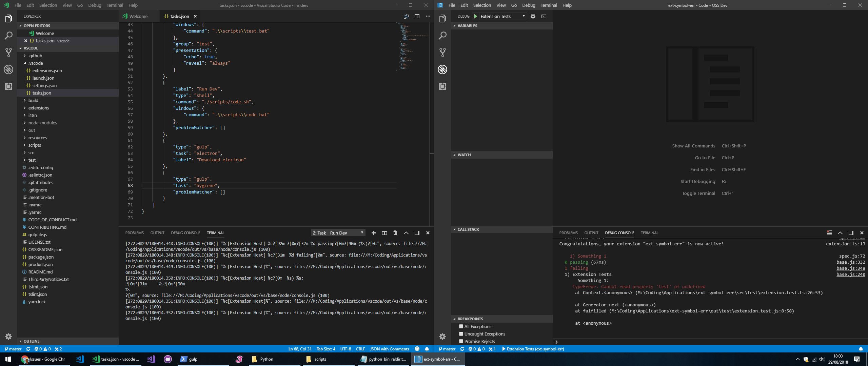Open notifications via the bell icon
The image size is (868, 366).
pos(427,349)
